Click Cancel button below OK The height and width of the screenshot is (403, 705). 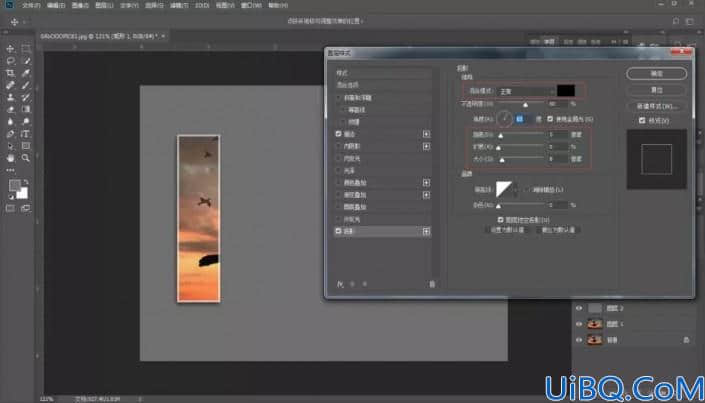[656, 90]
